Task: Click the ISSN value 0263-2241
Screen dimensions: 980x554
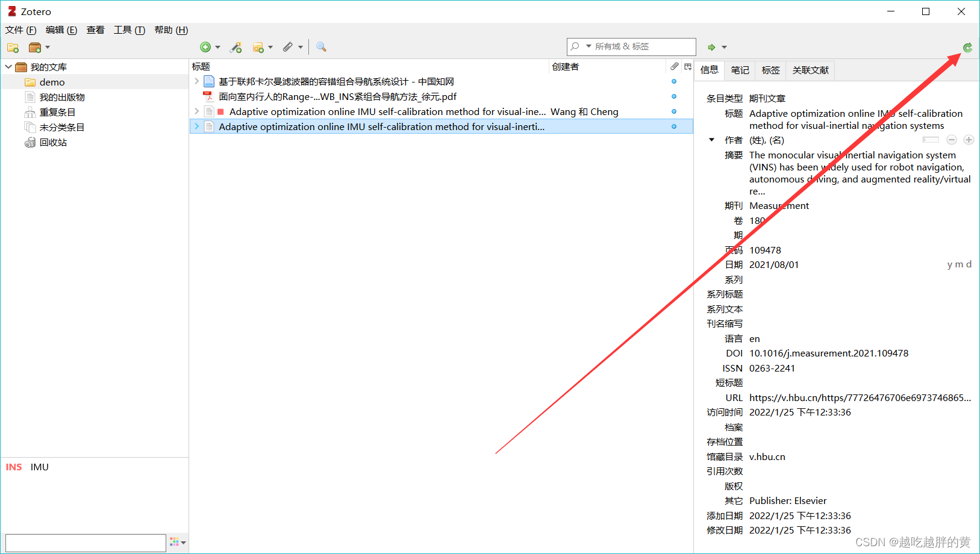Action: tap(772, 368)
